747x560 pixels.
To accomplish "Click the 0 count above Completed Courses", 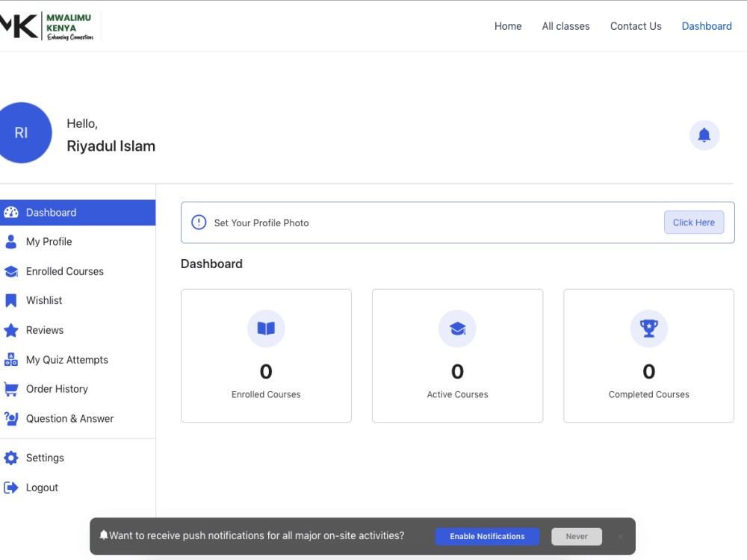I will [x=649, y=371].
